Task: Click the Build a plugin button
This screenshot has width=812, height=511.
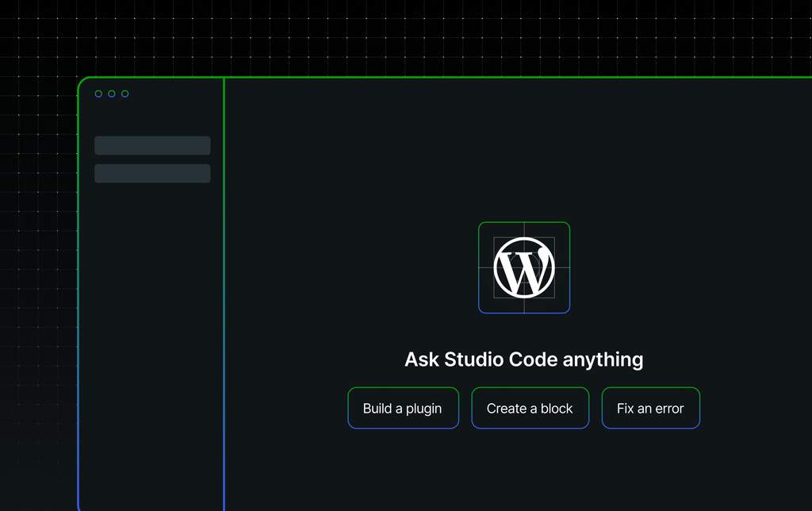Action: click(x=403, y=408)
